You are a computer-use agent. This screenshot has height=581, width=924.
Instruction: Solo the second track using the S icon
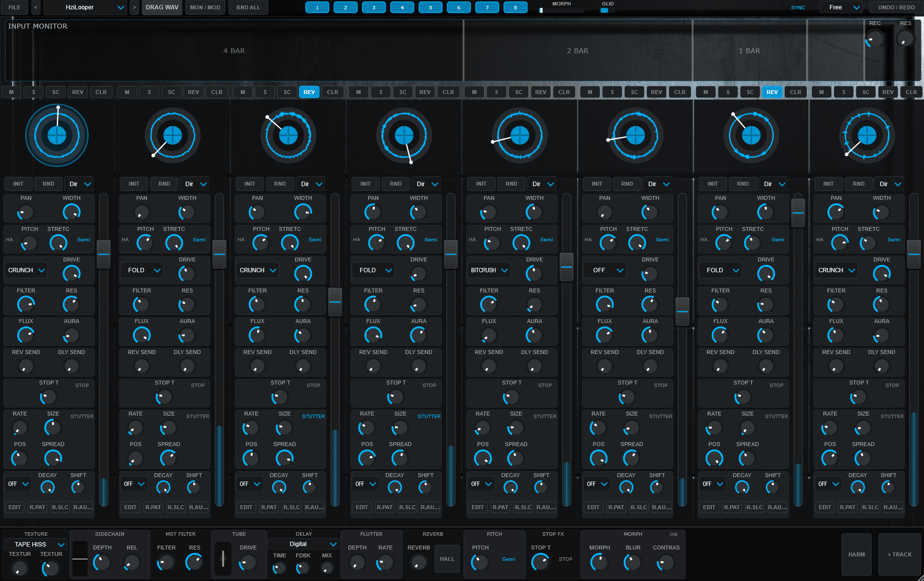point(149,92)
